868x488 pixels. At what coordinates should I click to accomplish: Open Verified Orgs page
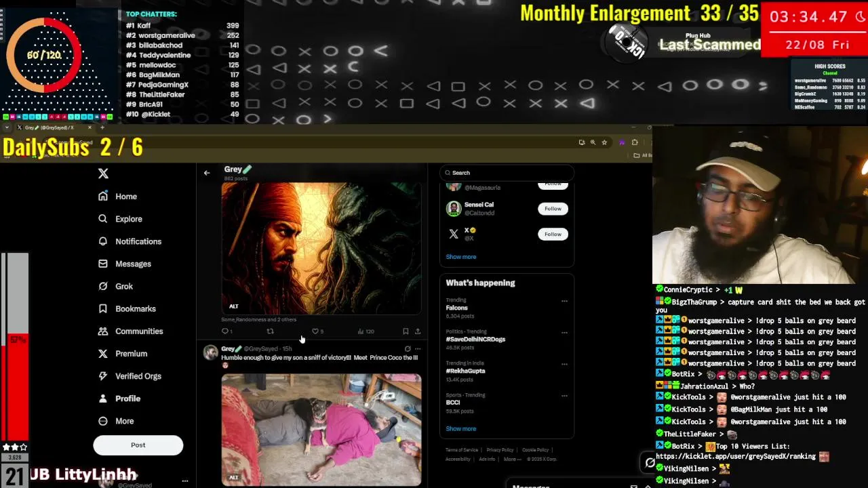pos(130,376)
